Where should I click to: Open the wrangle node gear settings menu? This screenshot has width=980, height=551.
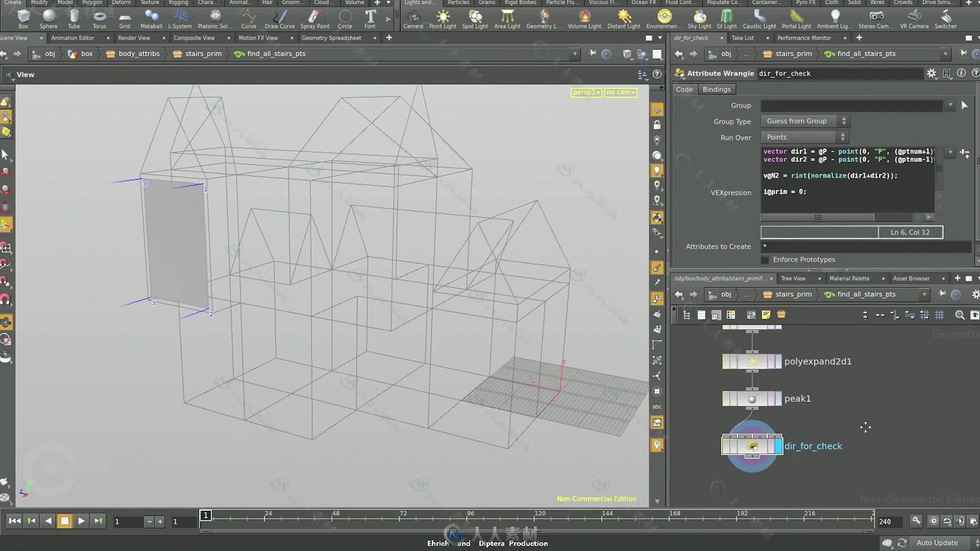(x=932, y=73)
